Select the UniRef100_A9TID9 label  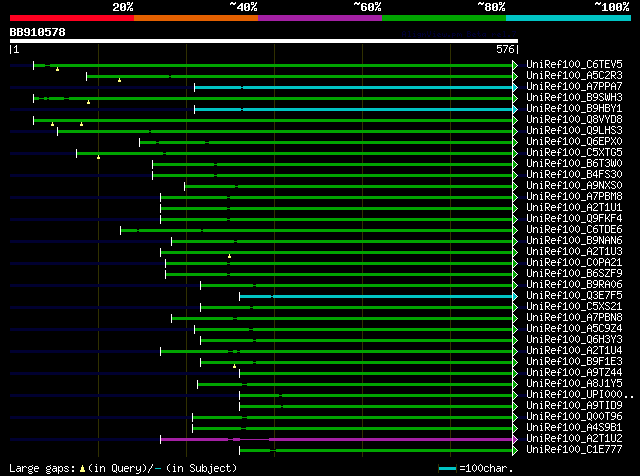coord(574,406)
